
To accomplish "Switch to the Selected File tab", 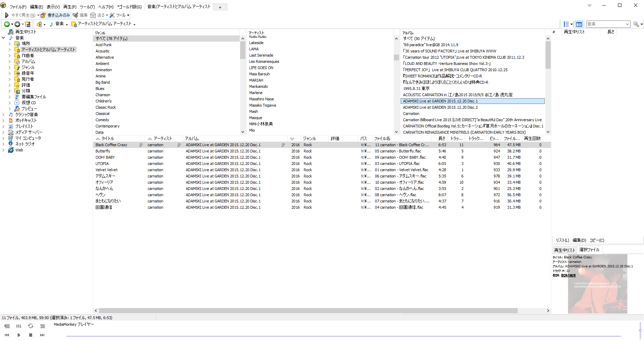I will [589, 250].
